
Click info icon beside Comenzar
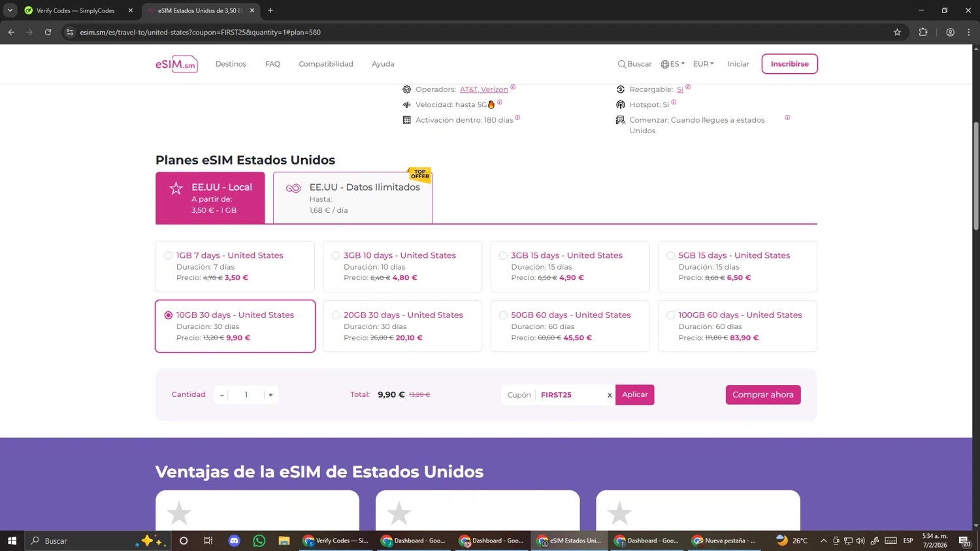(787, 118)
